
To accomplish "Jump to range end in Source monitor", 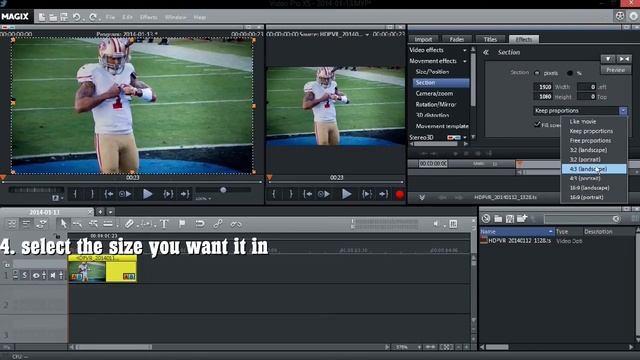I will (x=383, y=194).
